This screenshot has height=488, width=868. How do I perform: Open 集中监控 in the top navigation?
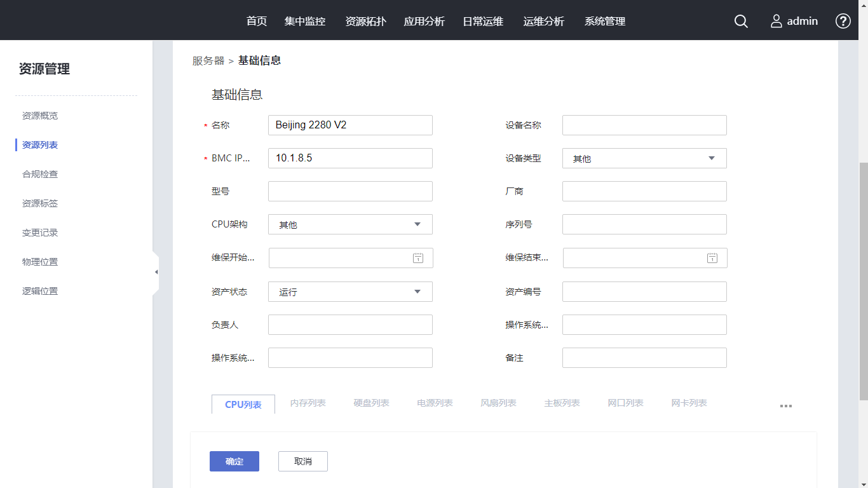[305, 21]
